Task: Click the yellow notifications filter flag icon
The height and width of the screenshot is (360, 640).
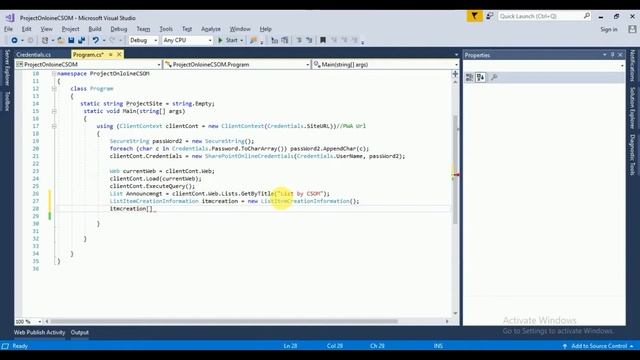Action: [x=474, y=16]
